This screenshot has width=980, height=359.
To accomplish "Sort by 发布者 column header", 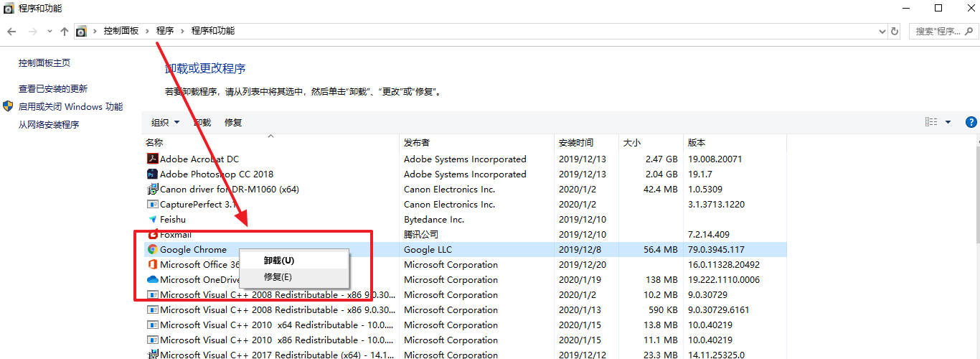I will tap(478, 143).
